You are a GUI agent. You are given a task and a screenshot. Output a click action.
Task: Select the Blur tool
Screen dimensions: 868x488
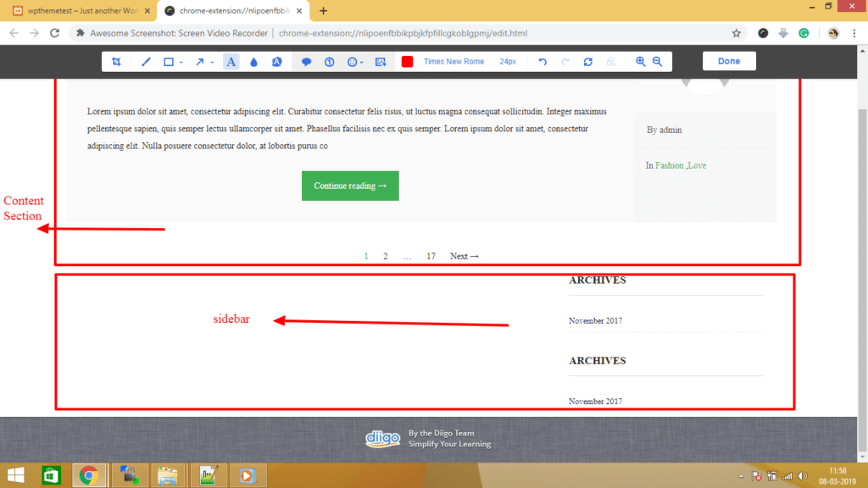pos(253,61)
